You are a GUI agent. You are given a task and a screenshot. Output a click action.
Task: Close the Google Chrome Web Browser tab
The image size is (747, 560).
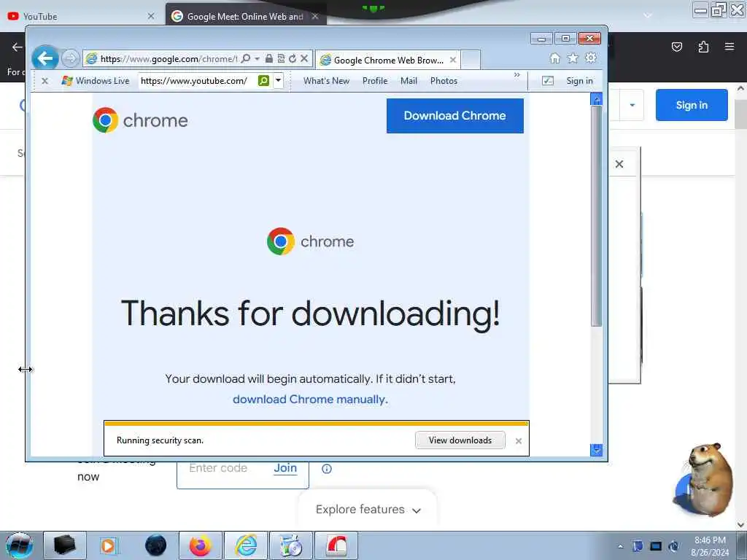pos(453,60)
